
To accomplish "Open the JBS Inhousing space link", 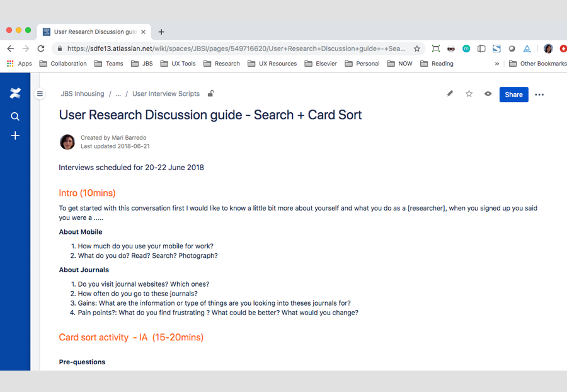I will pos(82,93).
